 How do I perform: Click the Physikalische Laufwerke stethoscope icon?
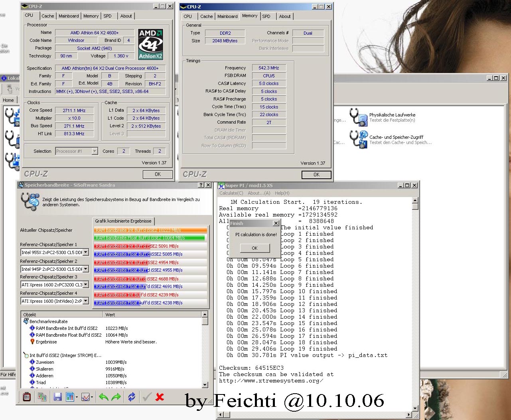click(x=358, y=117)
